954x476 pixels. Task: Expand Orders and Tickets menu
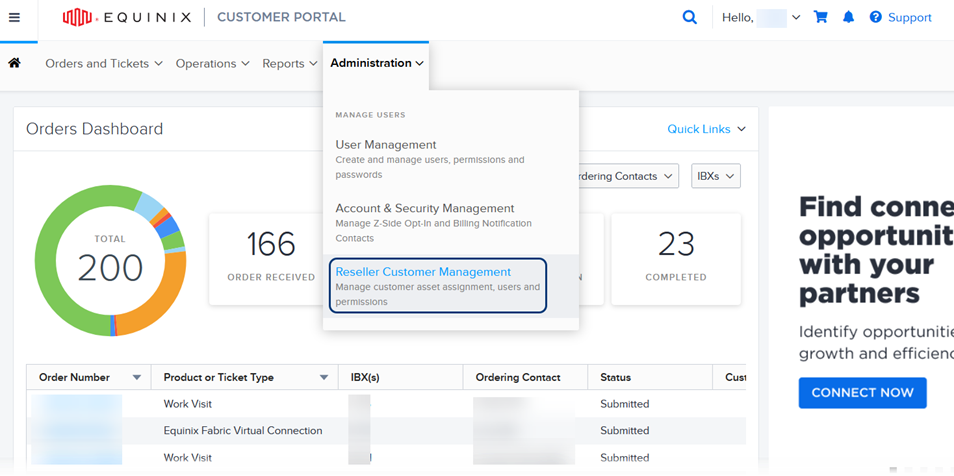[103, 63]
